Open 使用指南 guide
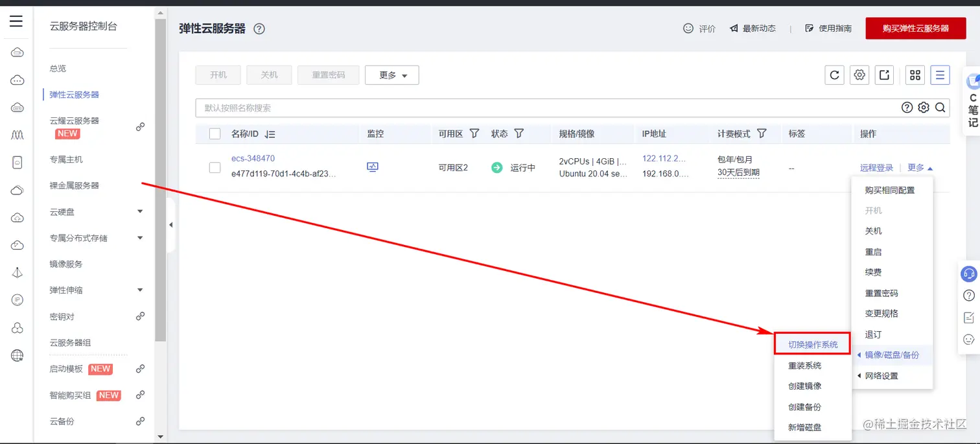 828,29
